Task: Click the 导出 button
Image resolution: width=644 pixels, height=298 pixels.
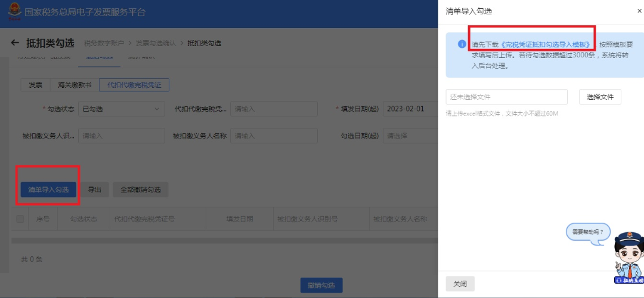Action: tap(94, 190)
